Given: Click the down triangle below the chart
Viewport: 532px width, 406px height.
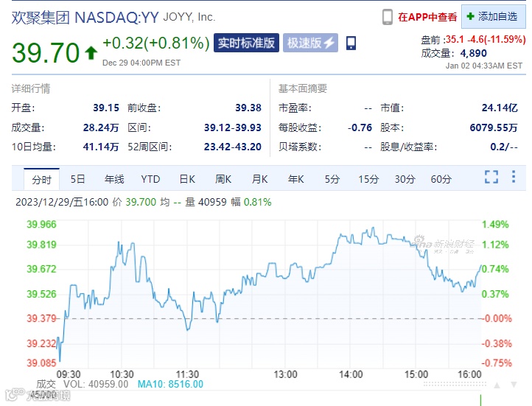Looking at the screenshot, I should 514,385.
